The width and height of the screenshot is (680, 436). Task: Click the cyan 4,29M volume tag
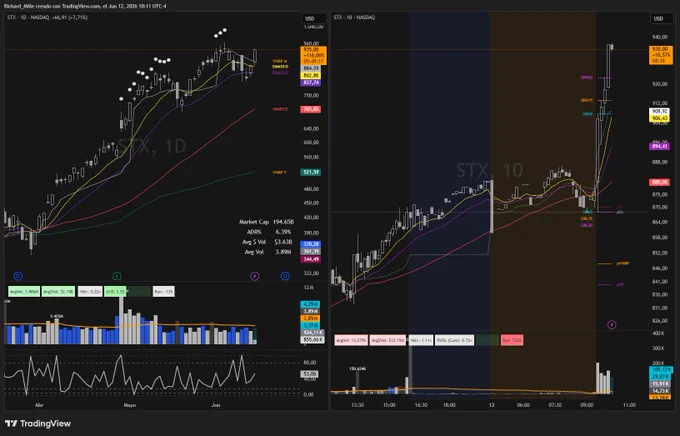point(311,305)
